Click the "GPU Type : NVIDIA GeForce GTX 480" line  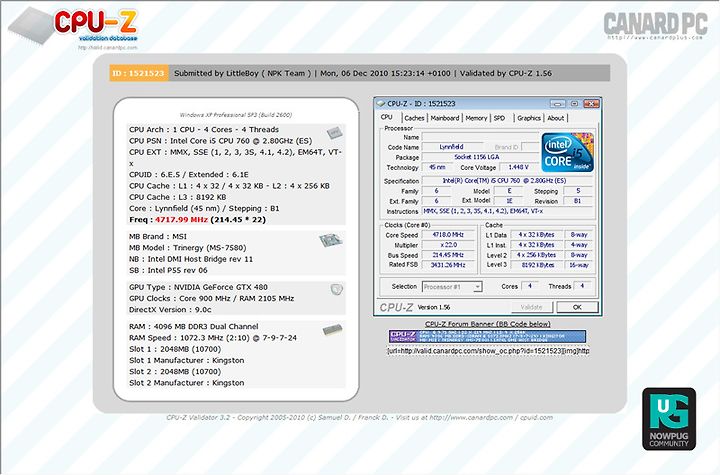198,287
